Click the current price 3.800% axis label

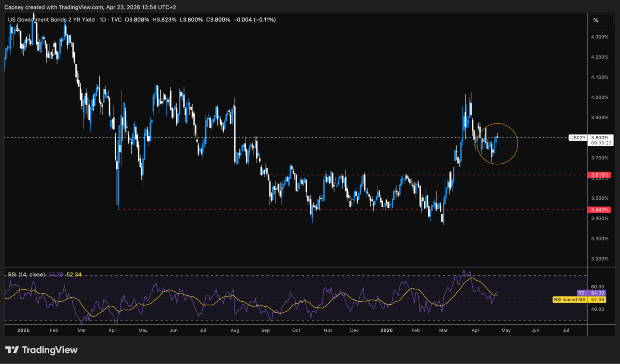point(600,138)
